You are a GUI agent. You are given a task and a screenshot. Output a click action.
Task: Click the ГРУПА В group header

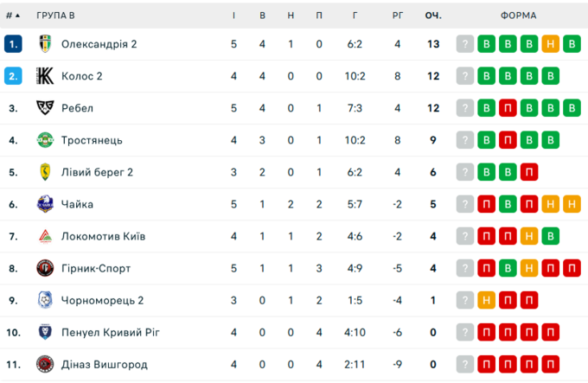pyautogui.click(x=55, y=16)
